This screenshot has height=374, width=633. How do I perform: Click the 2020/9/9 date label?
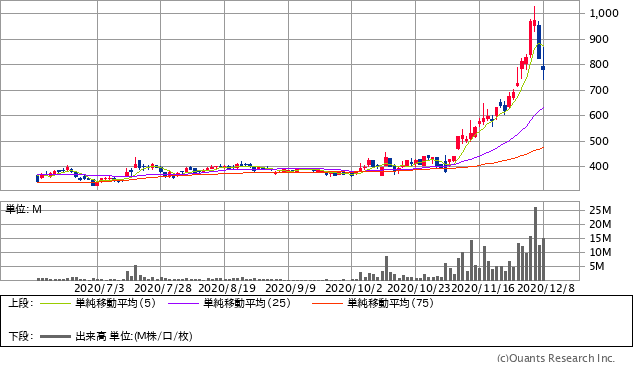click(290, 288)
